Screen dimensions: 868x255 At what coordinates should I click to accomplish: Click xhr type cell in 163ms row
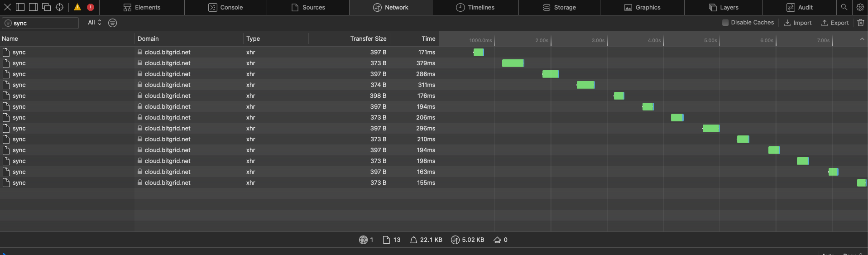251,172
